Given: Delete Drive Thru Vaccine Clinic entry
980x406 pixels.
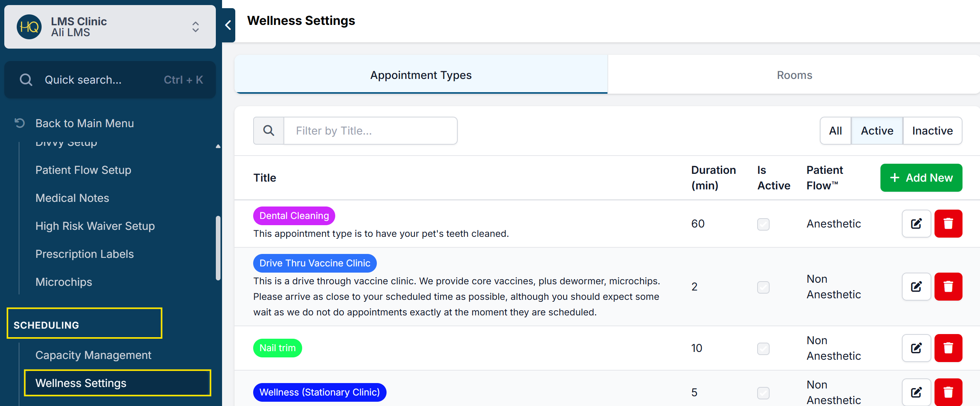Looking at the screenshot, I should pos(948,287).
